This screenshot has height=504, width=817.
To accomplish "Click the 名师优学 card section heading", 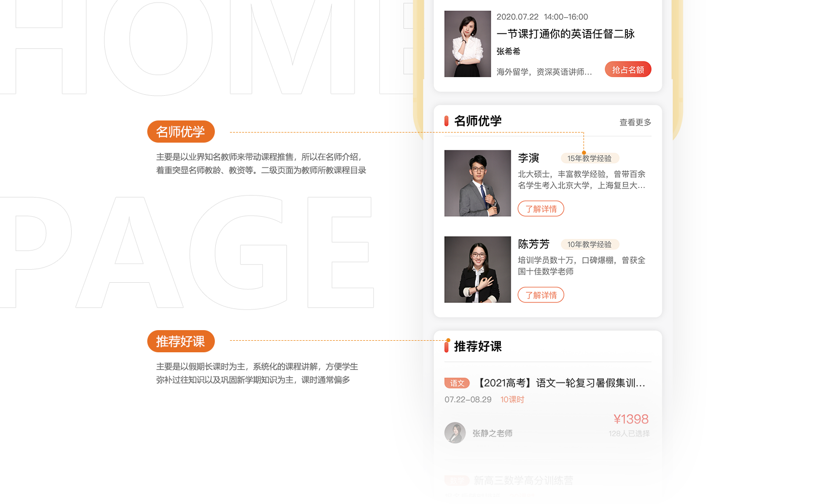I will (x=478, y=121).
